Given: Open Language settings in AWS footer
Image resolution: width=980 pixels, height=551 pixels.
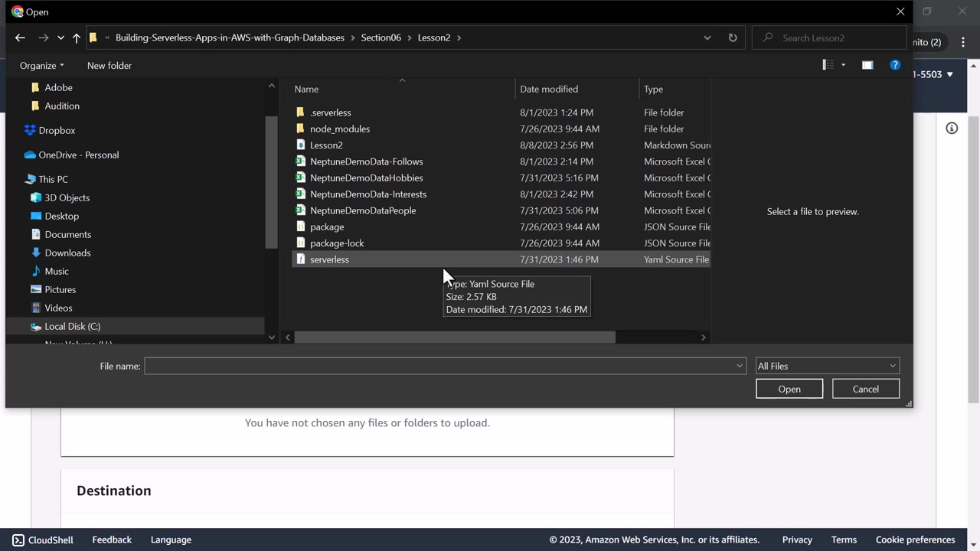Looking at the screenshot, I should pyautogui.click(x=171, y=540).
